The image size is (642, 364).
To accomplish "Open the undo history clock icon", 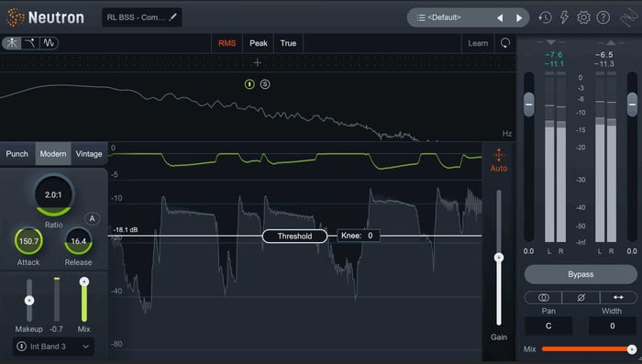I will click(x=545, y=17).
